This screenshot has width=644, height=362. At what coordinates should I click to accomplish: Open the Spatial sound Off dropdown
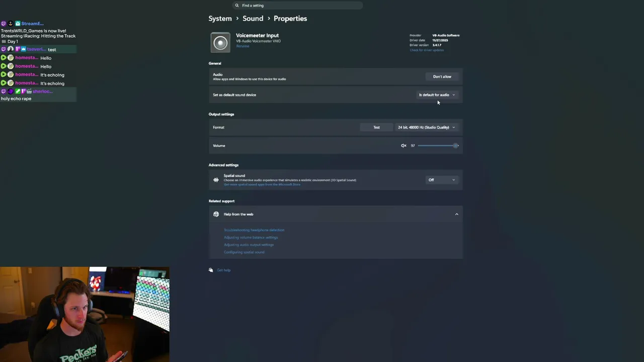442,180
